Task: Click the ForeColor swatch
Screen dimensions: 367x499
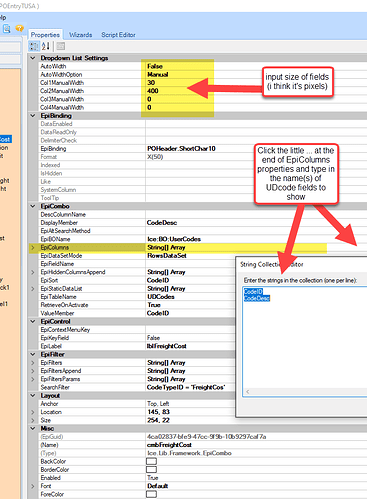Action: pos(151,494)
